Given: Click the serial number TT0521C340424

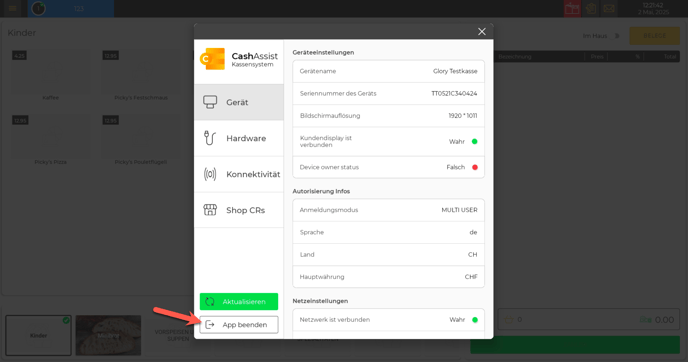Looking at the screenshot, I should click(454, 93).
